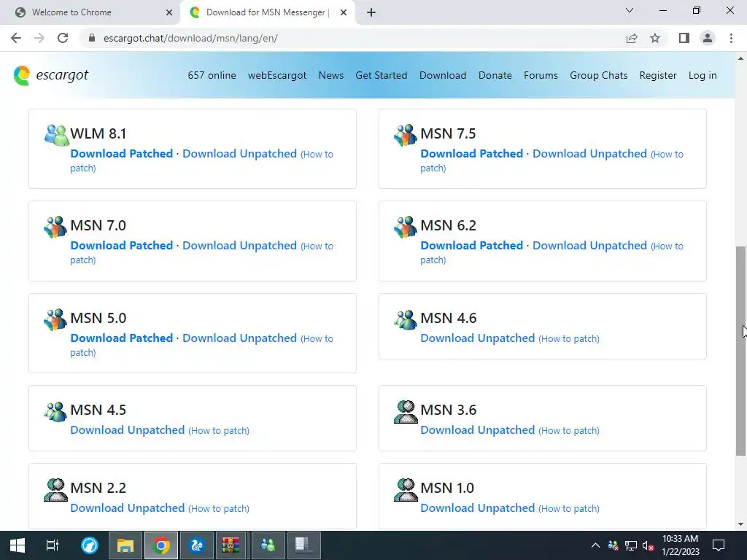Open How to patch for MSN 1.0
The image size is (747, 560).
coord(569,508)
